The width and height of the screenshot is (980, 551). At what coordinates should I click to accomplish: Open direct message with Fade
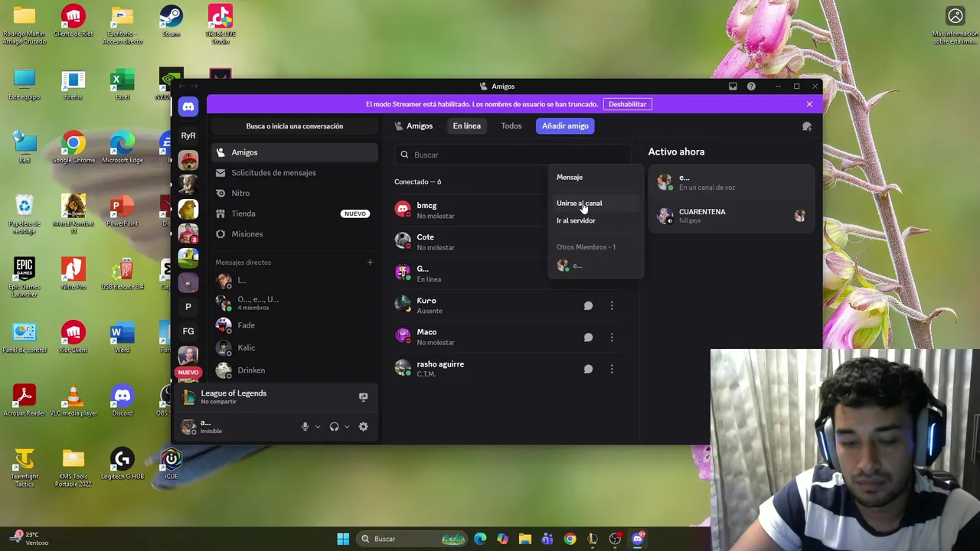coord(294,325)
